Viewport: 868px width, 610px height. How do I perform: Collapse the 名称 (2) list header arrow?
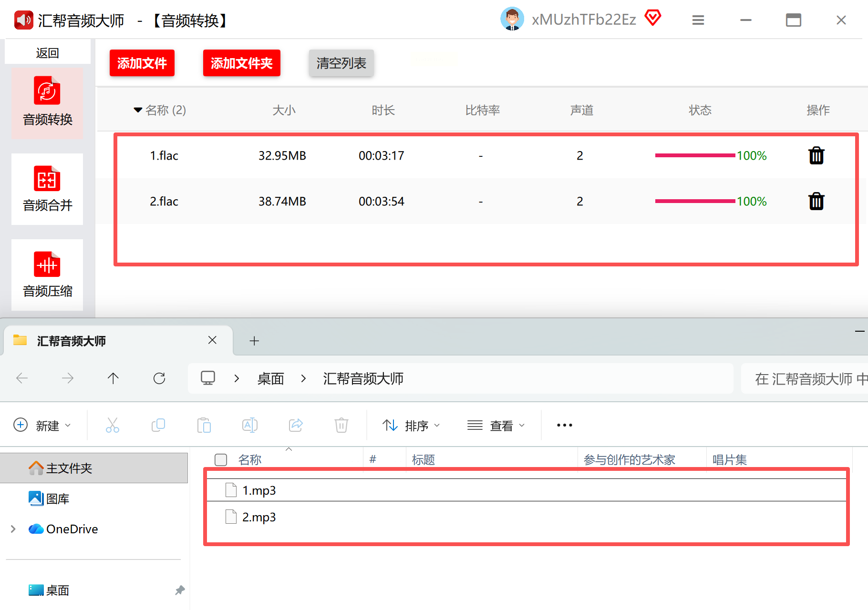click(x=138, y=110)
